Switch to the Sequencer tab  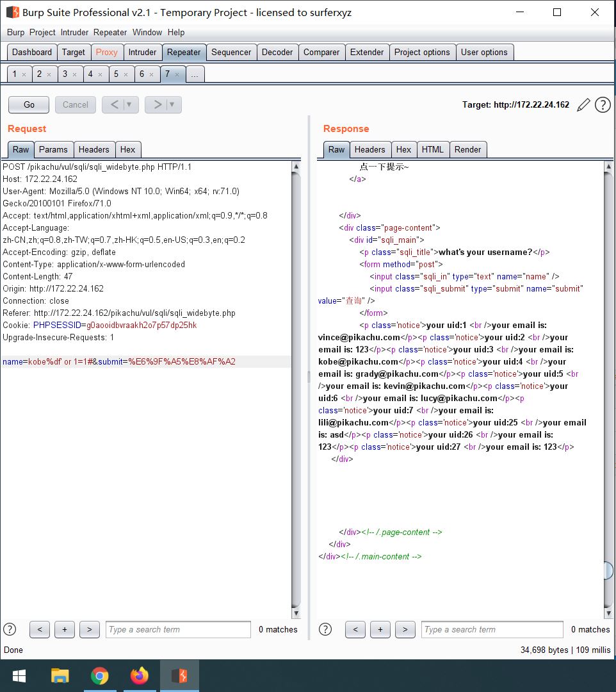click(231, 52)
